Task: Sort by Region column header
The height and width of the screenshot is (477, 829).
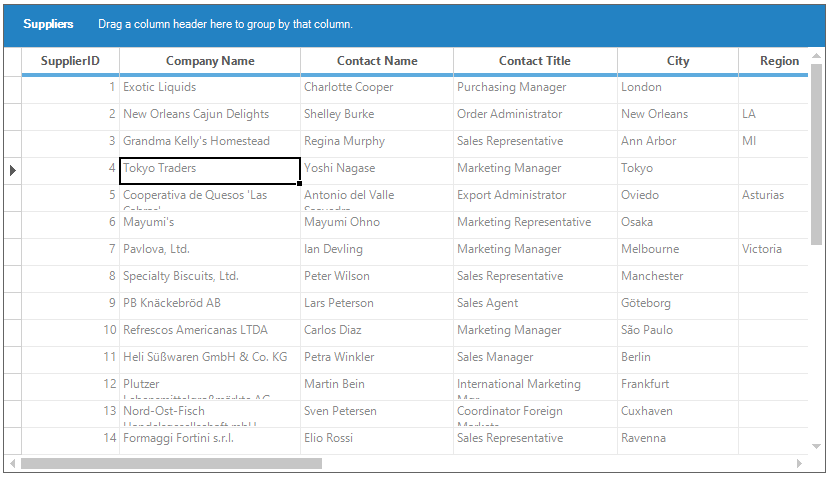Action: click(x=773, y=61)
